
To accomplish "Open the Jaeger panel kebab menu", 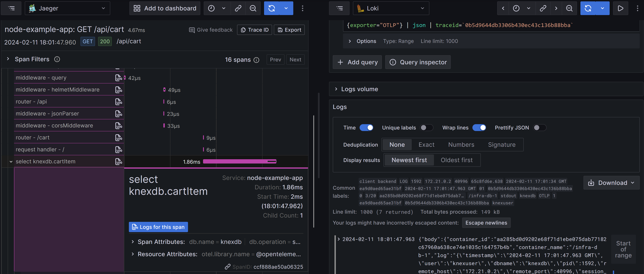I will coord(303,8).
